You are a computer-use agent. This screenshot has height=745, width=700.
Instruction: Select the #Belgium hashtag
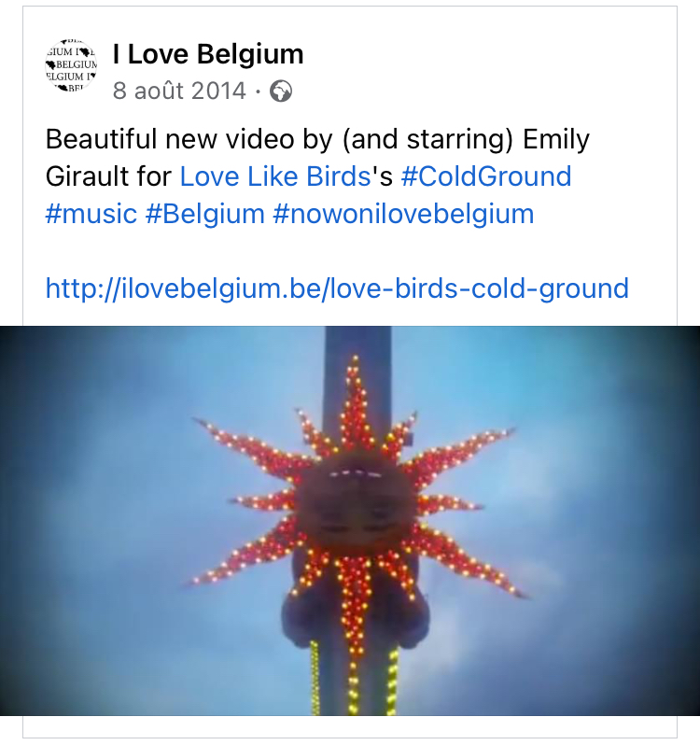[x=205, y=214]
